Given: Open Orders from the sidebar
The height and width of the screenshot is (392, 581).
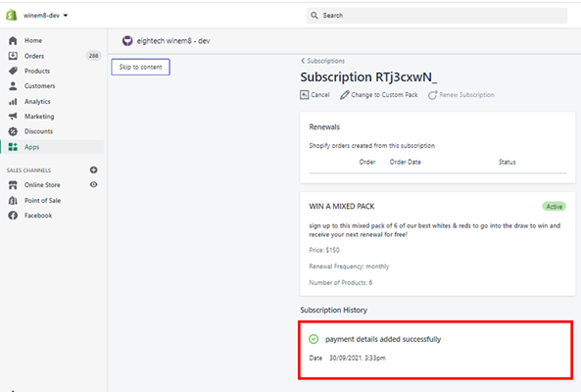Looking at the screenshot, I should click(34, 56).
